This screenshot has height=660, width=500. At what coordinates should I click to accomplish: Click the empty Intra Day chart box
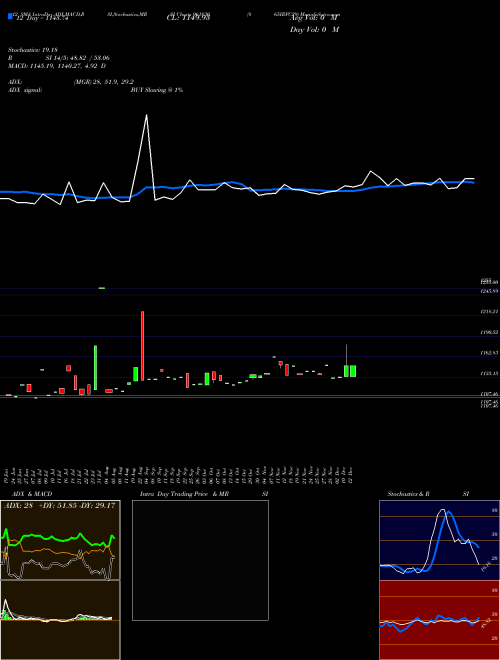click(x=200, y=560)
